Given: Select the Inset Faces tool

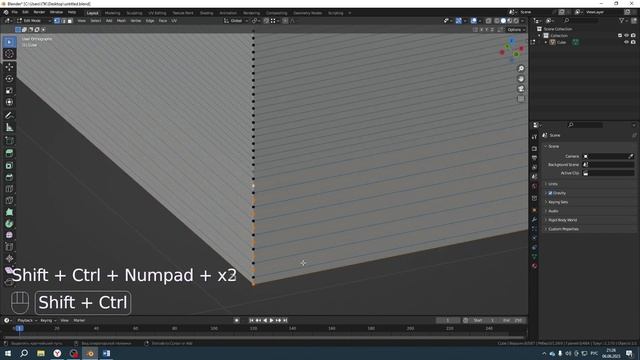Looking at the screenshot, I should pos(9,165).
